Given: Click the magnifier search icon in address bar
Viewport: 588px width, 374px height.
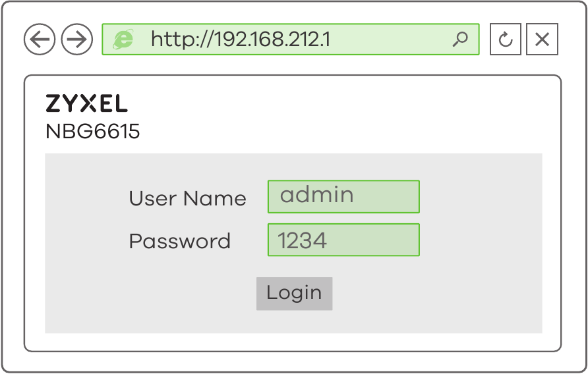Looking at the screenshot, I should pos(460,39).
